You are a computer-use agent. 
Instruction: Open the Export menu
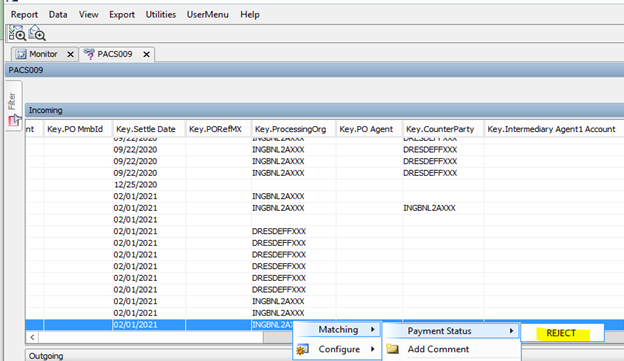click(x=122, y=15)
